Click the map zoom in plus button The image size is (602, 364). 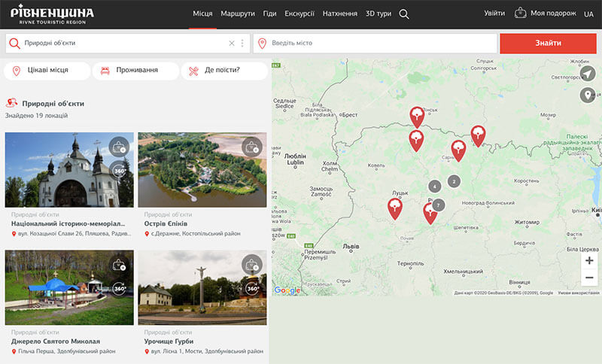[589, 261]
